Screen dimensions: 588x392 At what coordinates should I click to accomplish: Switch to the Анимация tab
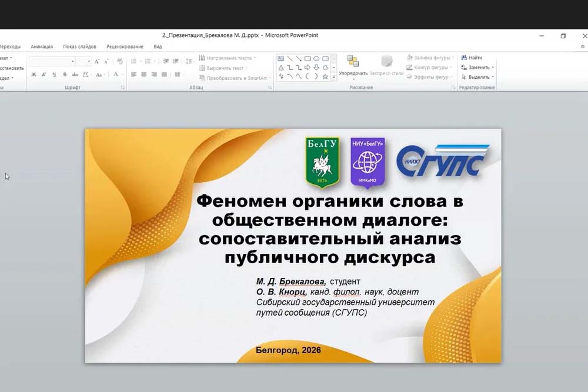(x=42, y=46)
